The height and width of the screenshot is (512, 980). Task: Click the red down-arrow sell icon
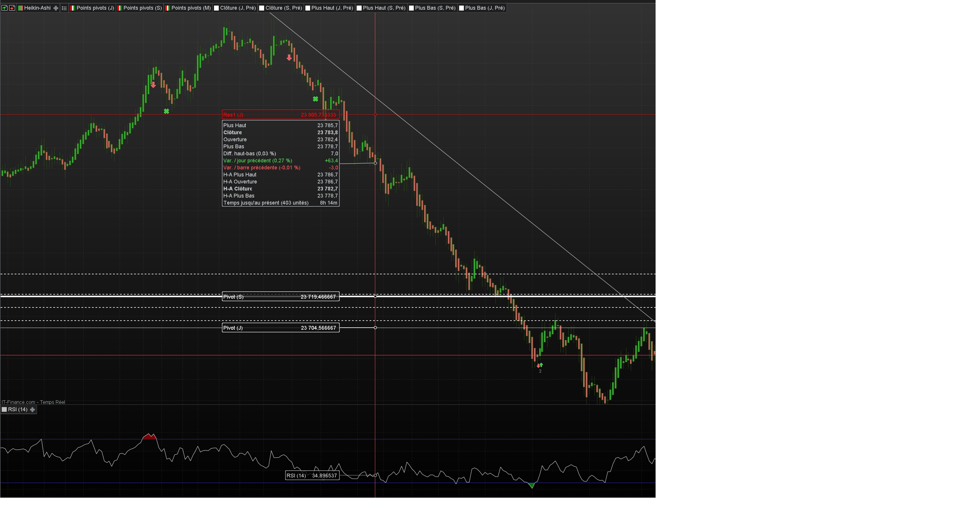(12, 8)
